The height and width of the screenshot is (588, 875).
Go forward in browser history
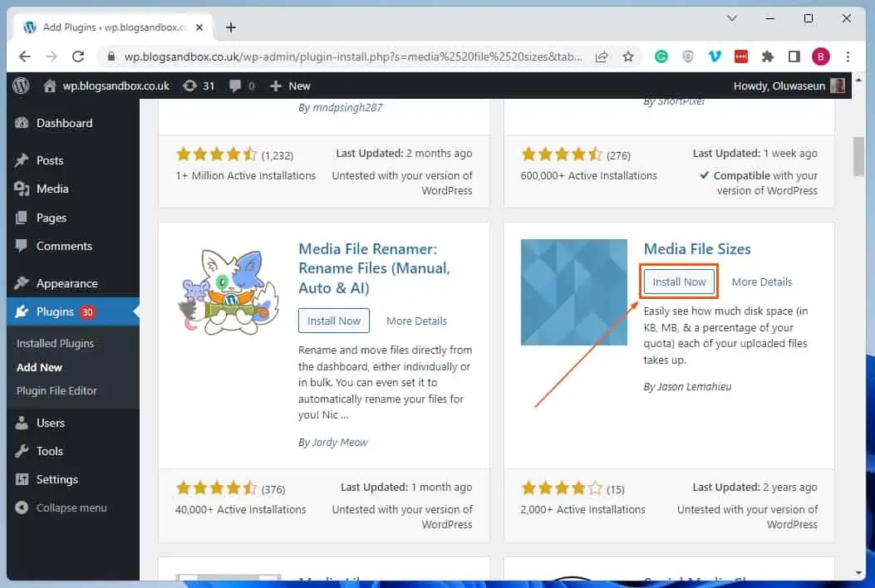[x=51, y=56]
